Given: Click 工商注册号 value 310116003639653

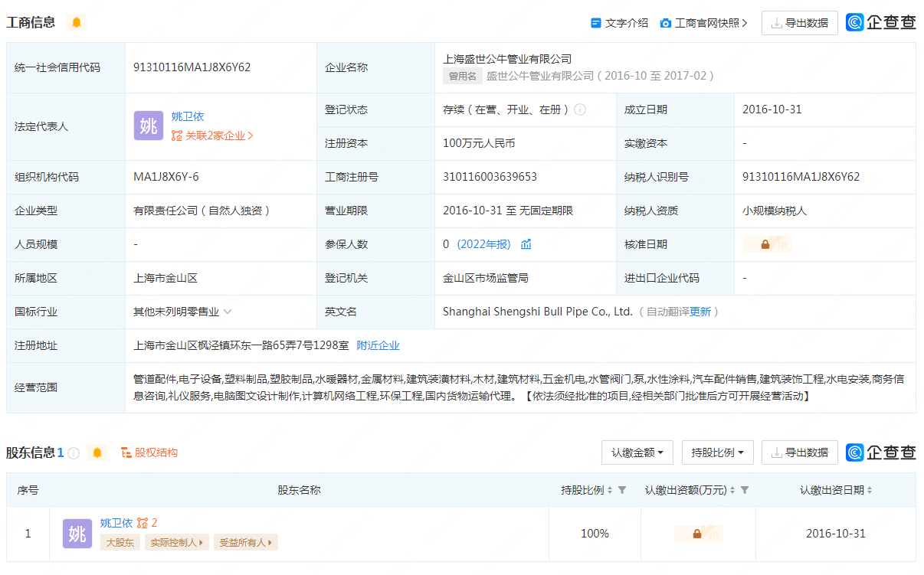Looking at the screenshot, I should [x=490, y=177].
